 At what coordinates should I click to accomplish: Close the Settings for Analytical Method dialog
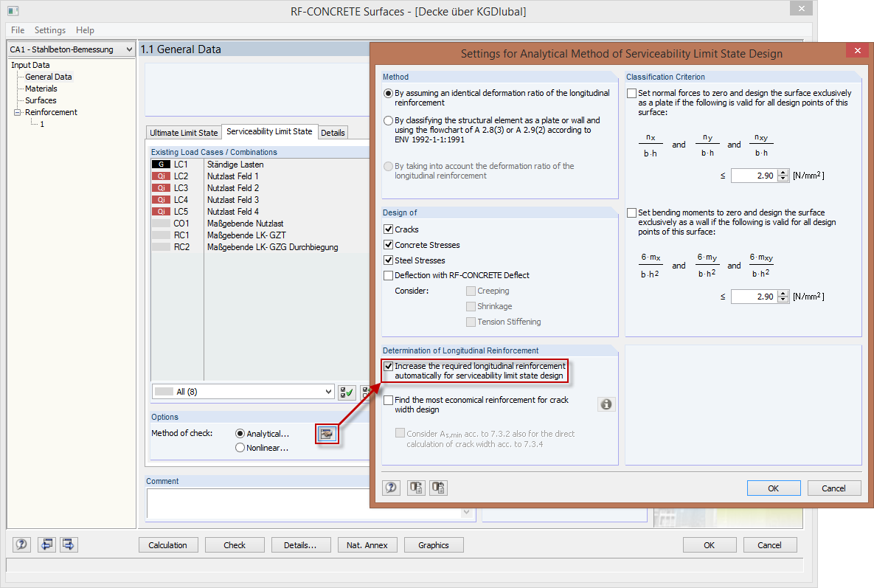857,51
